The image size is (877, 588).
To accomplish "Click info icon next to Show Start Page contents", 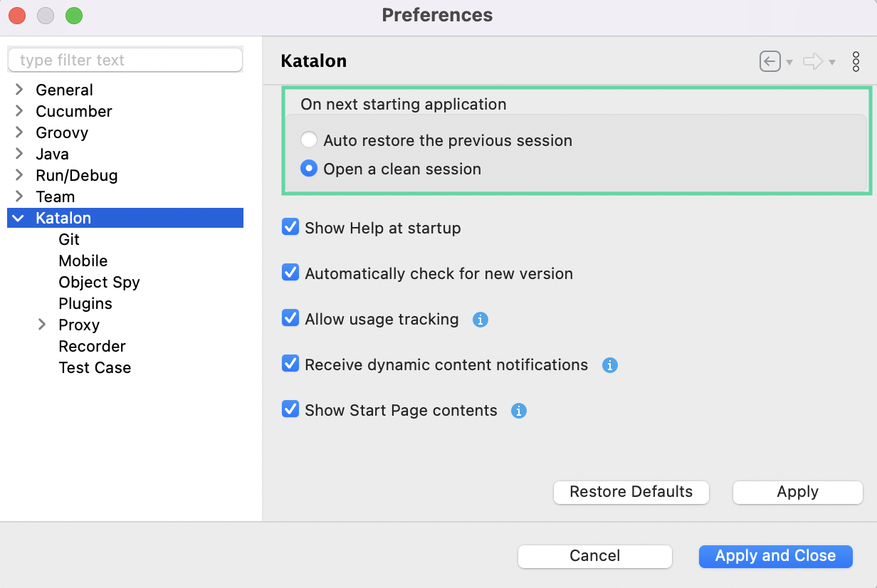I will pyautogui.click(x=519, y=411).
